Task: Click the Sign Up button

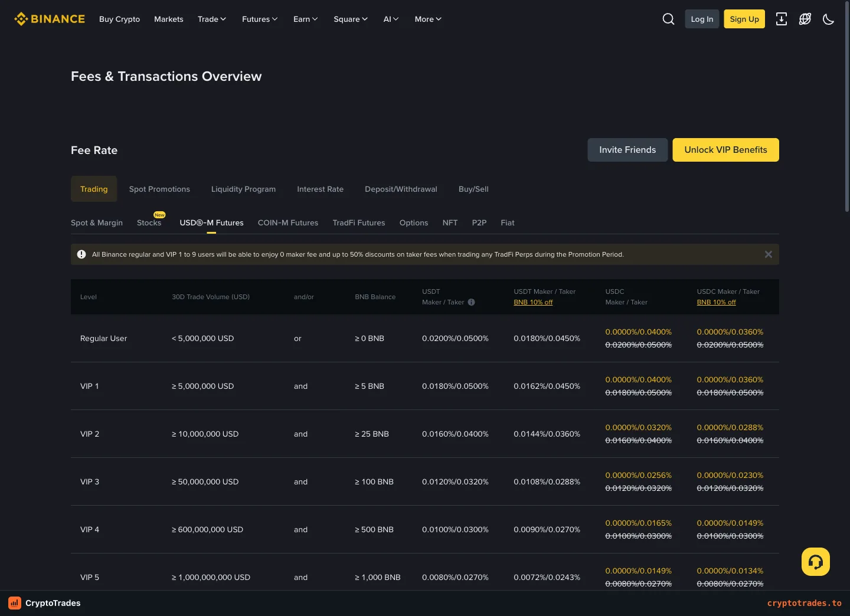Action: (x=744, y=19)
